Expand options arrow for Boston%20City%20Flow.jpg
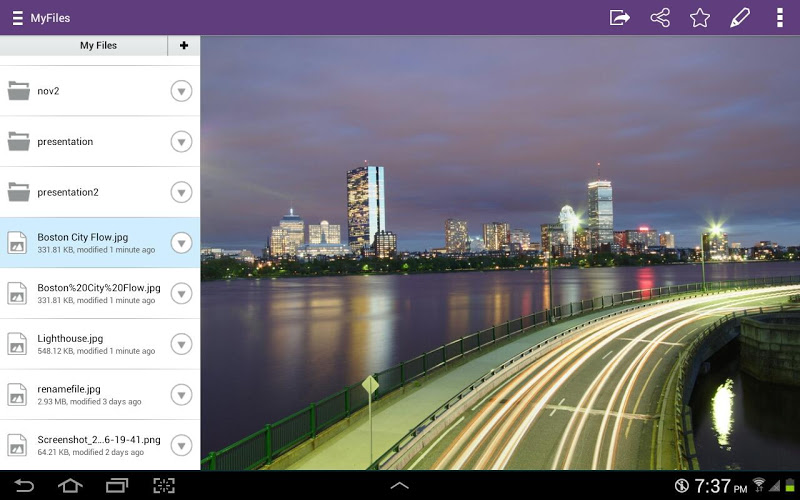 181,293
